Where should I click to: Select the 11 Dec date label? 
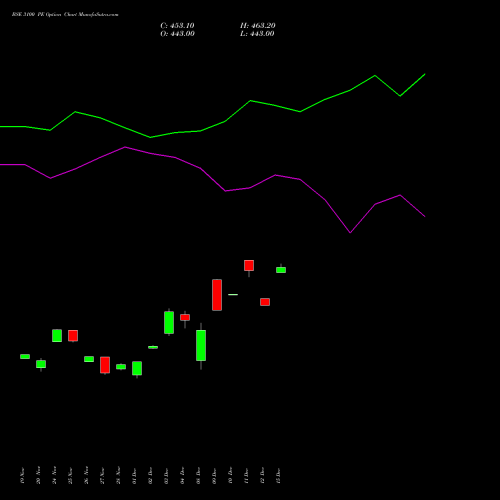click(246, 476)
